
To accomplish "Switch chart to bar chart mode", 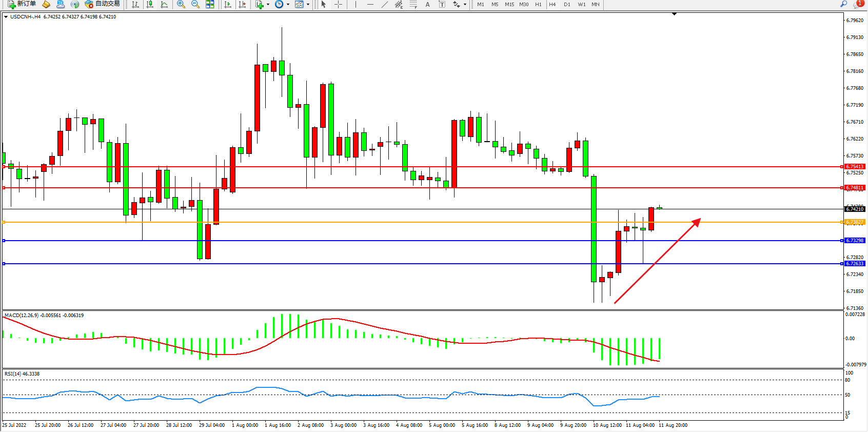I will click(x=135, y=4).
